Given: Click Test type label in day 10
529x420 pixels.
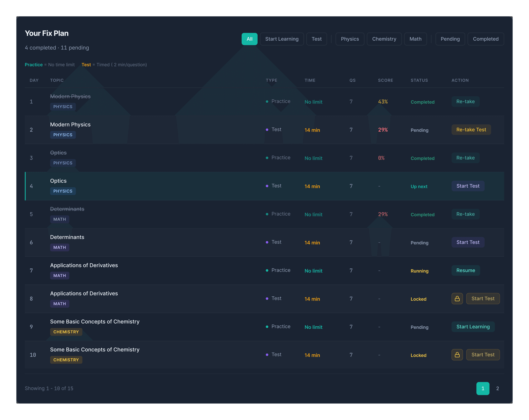Looking at the screenshot, I should [276, 355].
